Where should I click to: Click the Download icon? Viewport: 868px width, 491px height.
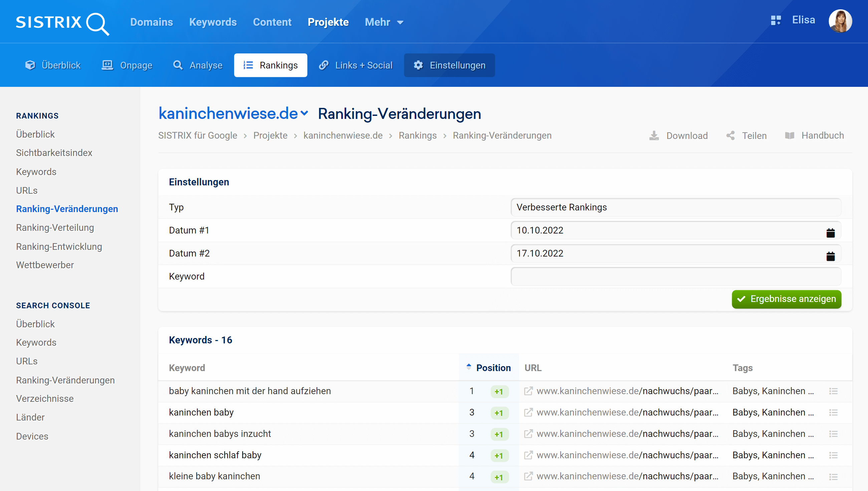point(654,136)
